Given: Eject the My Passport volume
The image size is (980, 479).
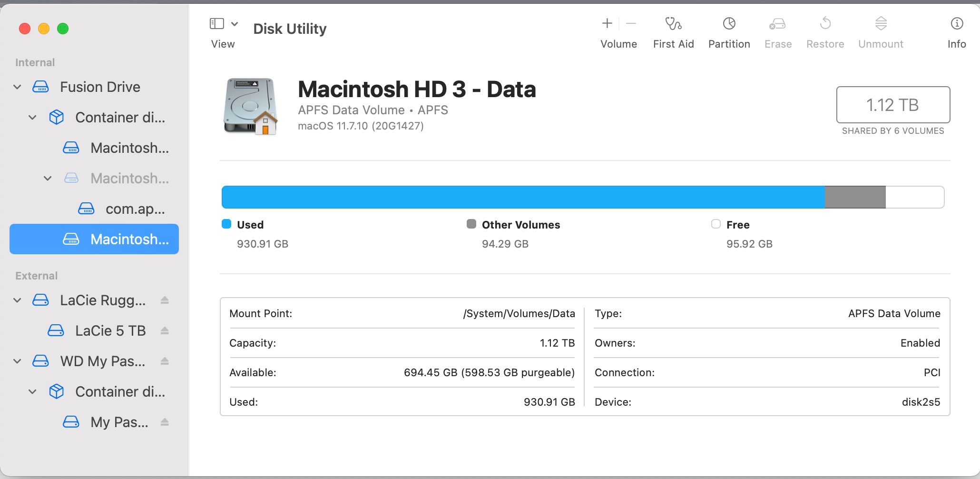Looking at the screenshot, I should tap(165, 422).
